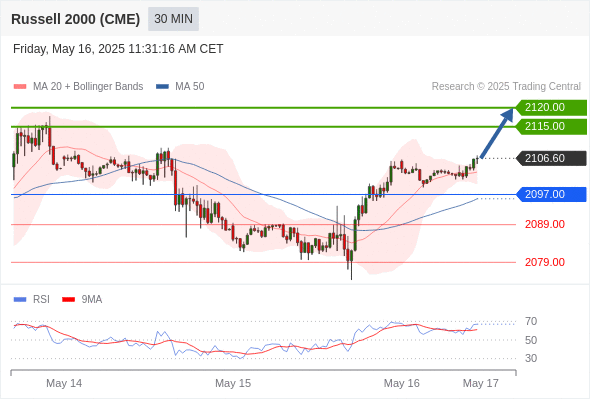This screenshot has width=590, height=400.
Task: Click the May 15 date axis label
Action: coord(233,383)
